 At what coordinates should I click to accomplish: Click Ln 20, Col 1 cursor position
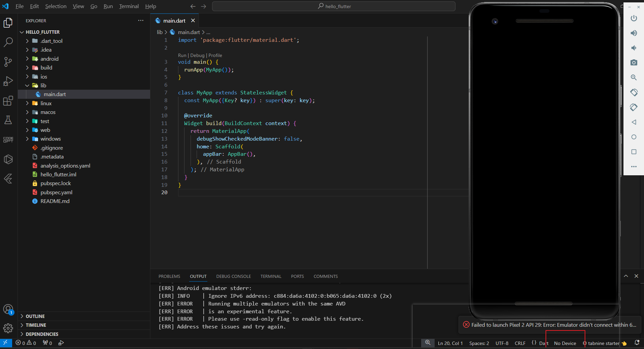[450, 343]
